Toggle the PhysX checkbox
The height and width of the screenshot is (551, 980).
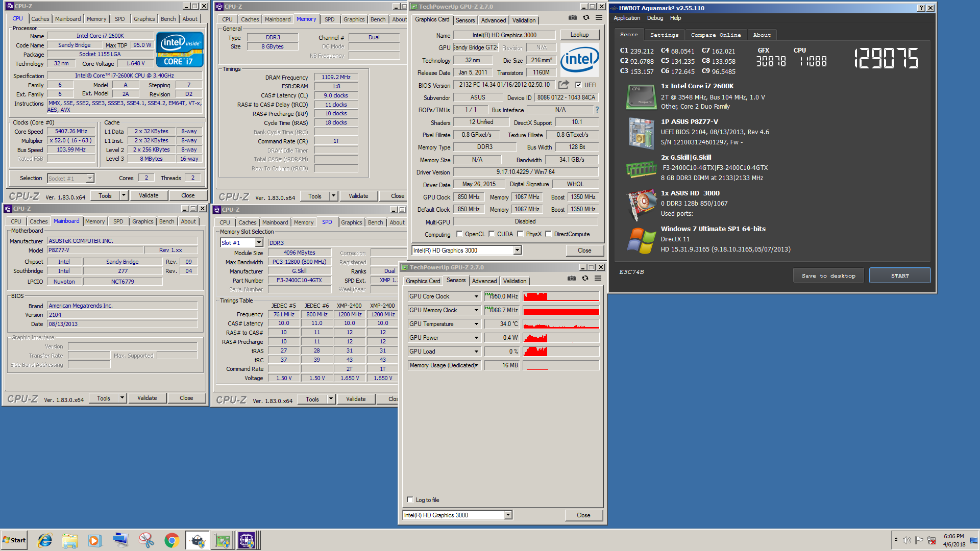point(520,234)
